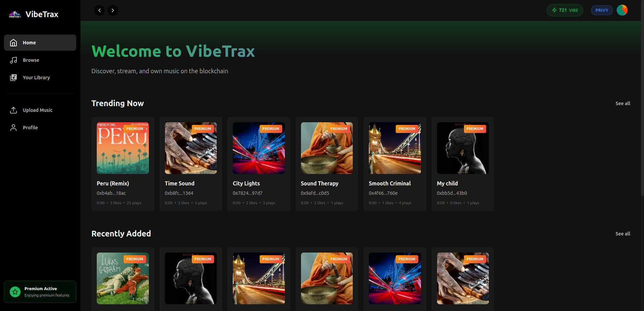
Task: Click the back navigation chevron
Action: point(99,10)
